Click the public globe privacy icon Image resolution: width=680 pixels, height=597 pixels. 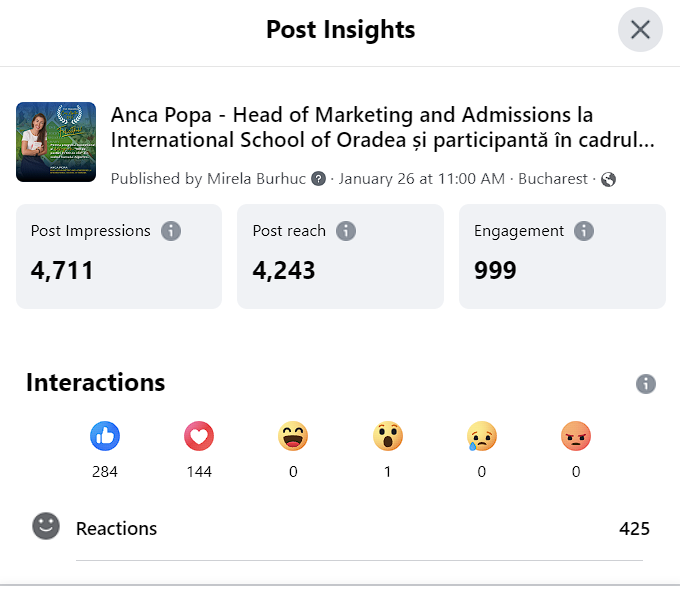click(608, 179)
